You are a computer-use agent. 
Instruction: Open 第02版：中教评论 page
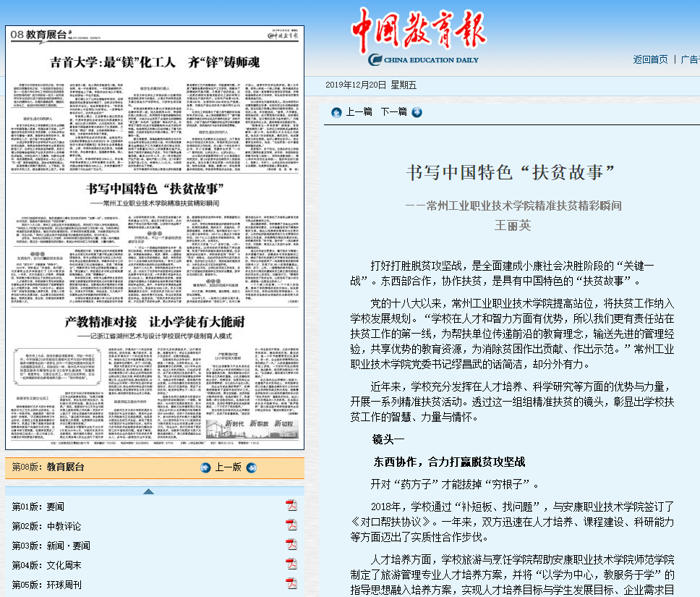pos(46,526)
